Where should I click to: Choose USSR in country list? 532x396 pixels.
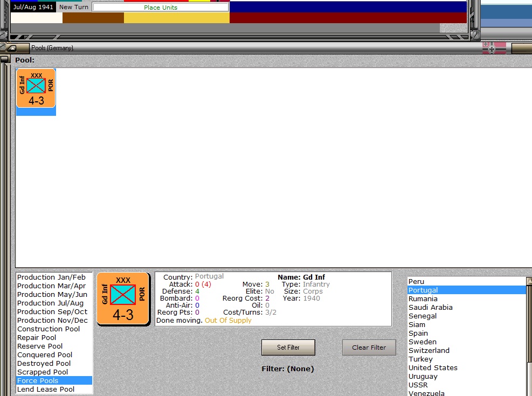(x=467, y=385)
